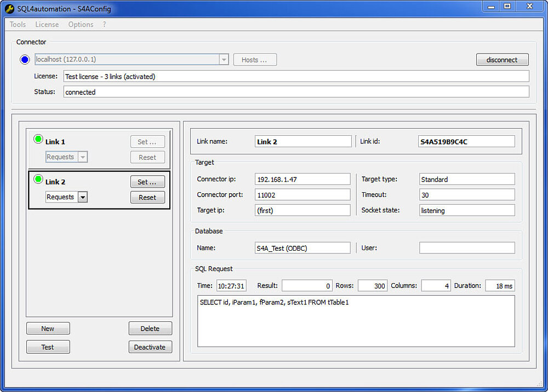Image resolution: width=548 pixels, height=392 pixels.
Task: Delete the selected link
Action: (x=150, y=328)
